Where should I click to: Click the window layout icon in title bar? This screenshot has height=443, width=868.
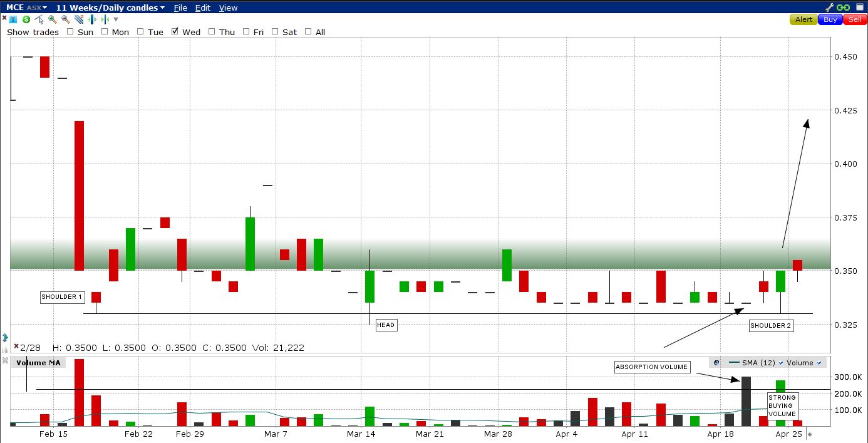(860, 8)
